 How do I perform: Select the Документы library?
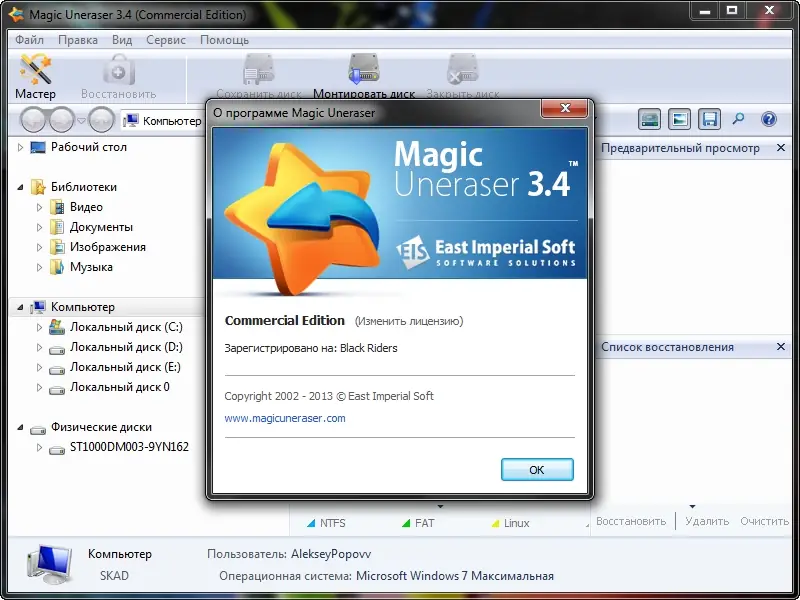101,227
